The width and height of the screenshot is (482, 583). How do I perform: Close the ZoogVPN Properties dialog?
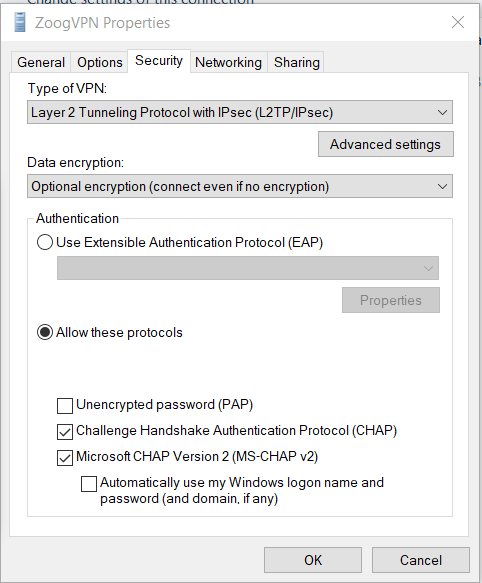pos(457,22)
